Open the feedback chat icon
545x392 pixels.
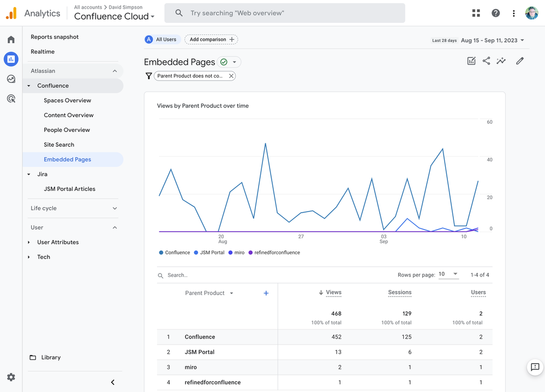(x=535, y=367)
